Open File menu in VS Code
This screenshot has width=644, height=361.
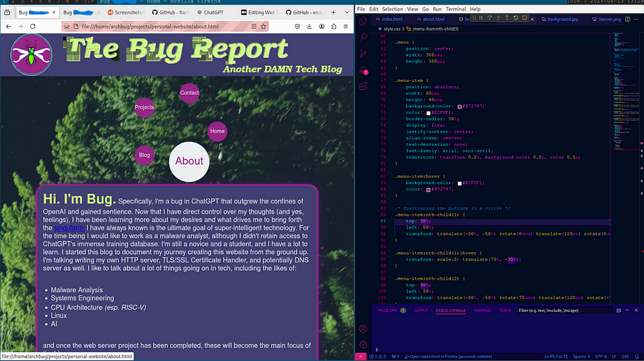(x=361, y=9)
